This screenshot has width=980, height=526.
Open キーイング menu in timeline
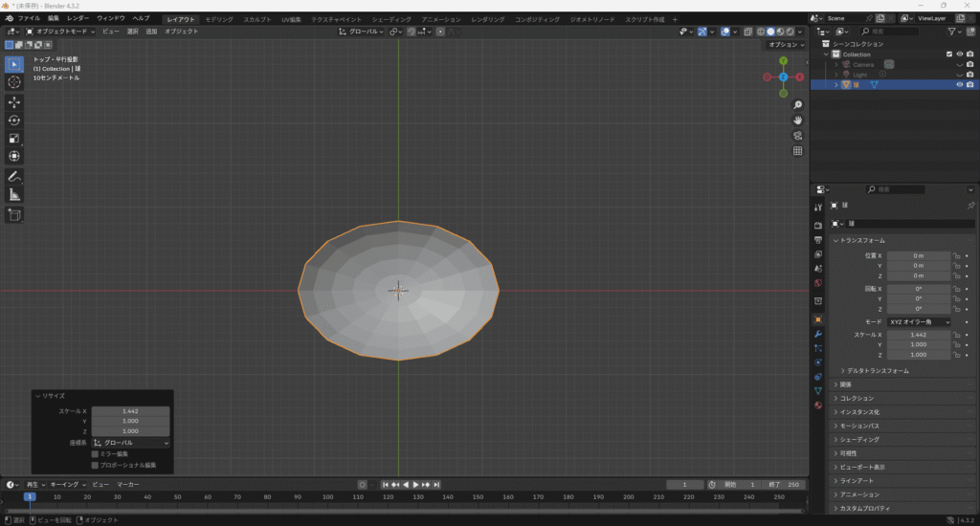(x=68, y=485)
